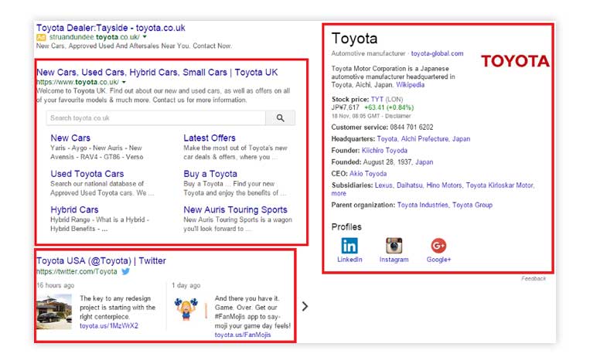Open the house redesign tweet thumbnail
The height and width of the screenshot is (364, 590).
point(54,312)
